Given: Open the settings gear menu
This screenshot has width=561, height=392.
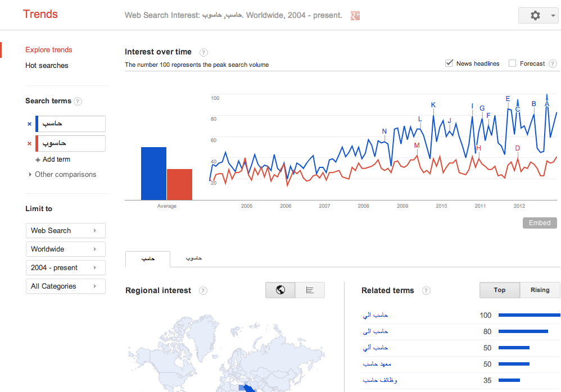Looking at the screenshot, I should pyautogui.click(x=539, y=16).
